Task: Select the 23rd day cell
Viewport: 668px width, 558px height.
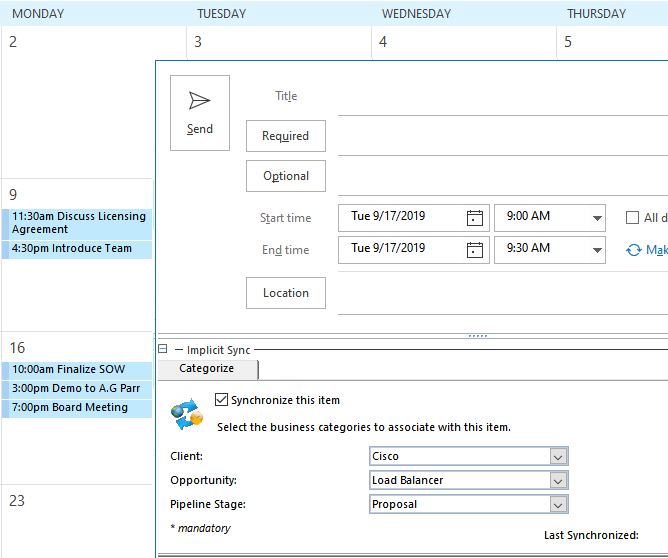Action: coord(77,521)
